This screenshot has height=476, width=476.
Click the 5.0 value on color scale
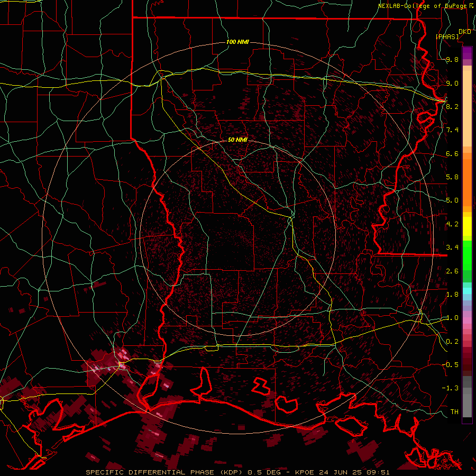click(452, 200)
